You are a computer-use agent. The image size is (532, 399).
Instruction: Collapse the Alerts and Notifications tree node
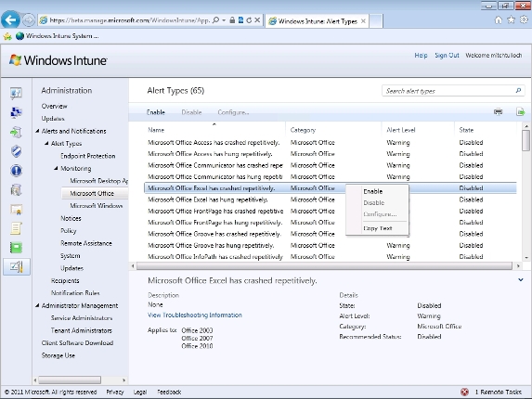pos(37,131)
